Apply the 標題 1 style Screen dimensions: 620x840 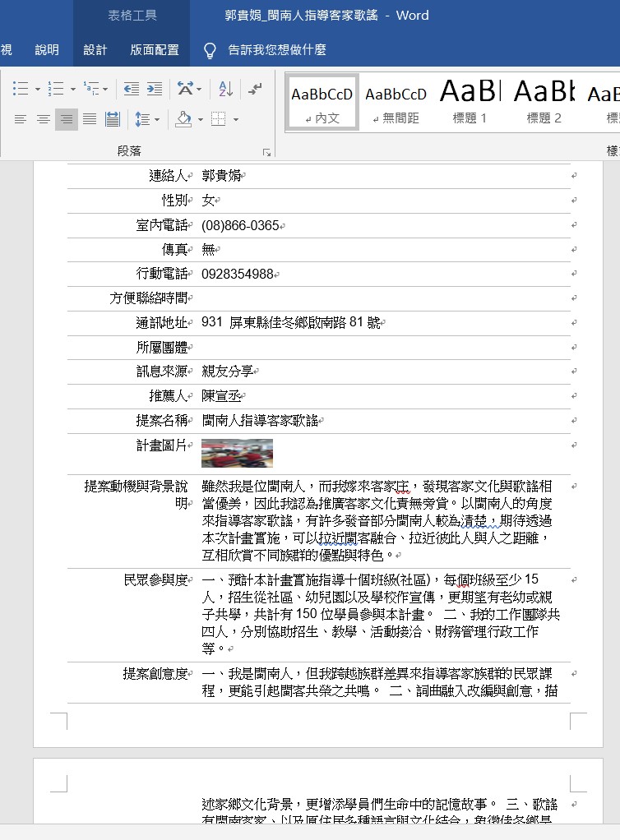click(470, 103)
